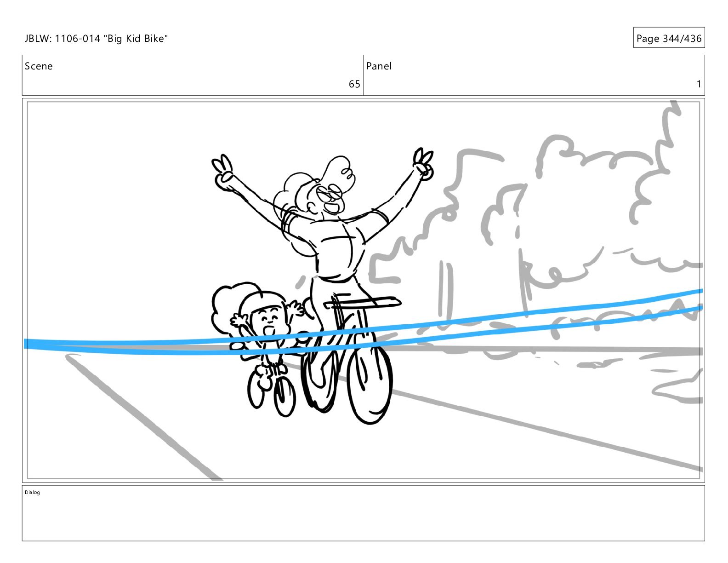This screenshot has height=563, width=728.
Task: Click the small bike's front wheel
Action: point(284,396)
